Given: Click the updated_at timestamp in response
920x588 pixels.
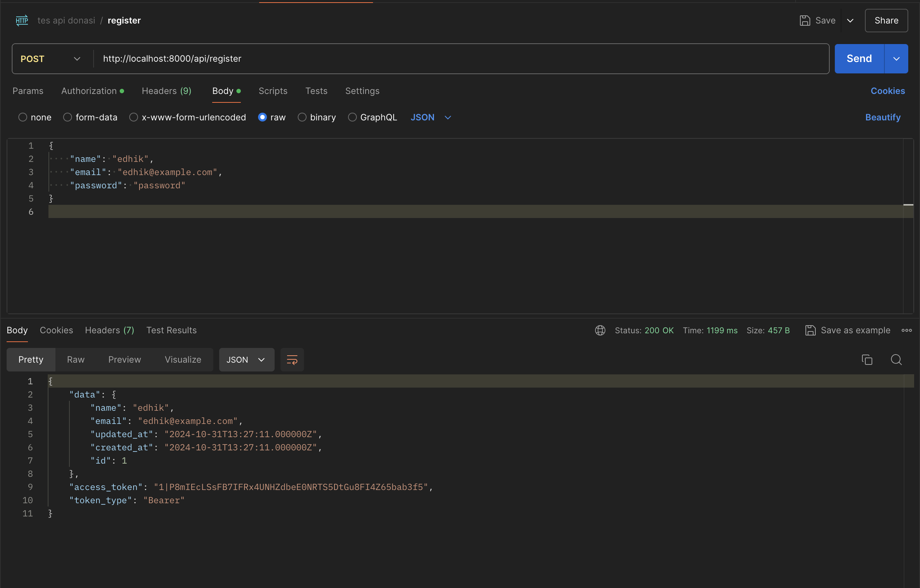Looking at the screenshot, I should [x=241, y=434].
